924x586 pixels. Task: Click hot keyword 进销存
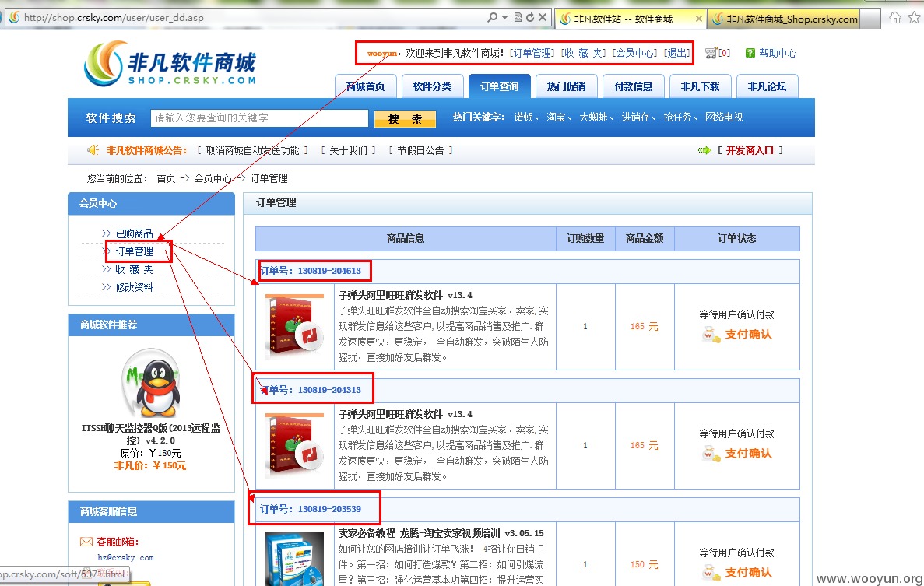(x=635, y=118)
